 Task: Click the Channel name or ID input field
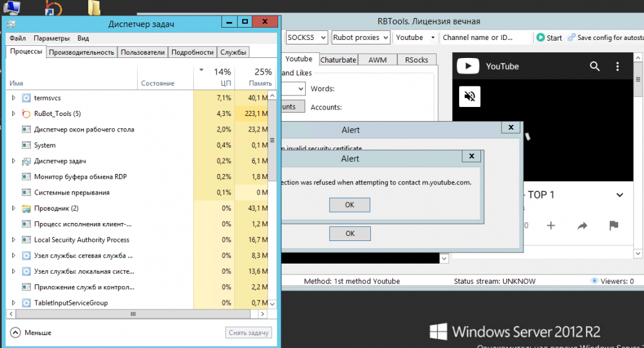pyautogui.click(x=486, y=37)
